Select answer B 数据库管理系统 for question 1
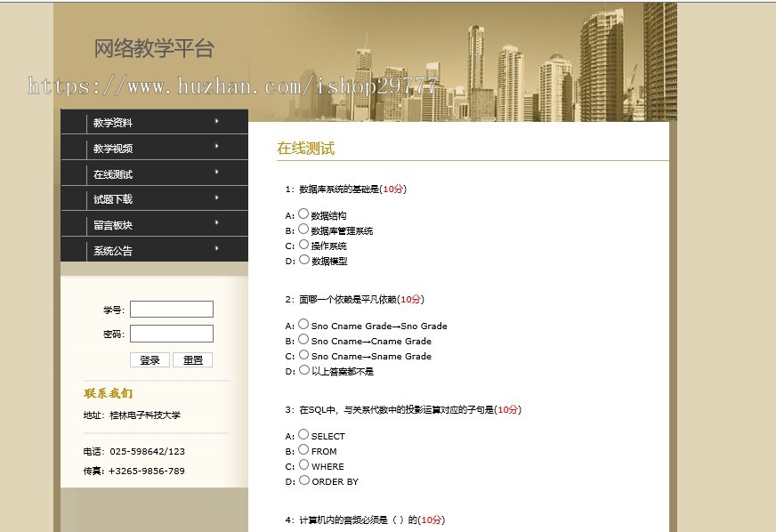 click(x=303, y=228)
